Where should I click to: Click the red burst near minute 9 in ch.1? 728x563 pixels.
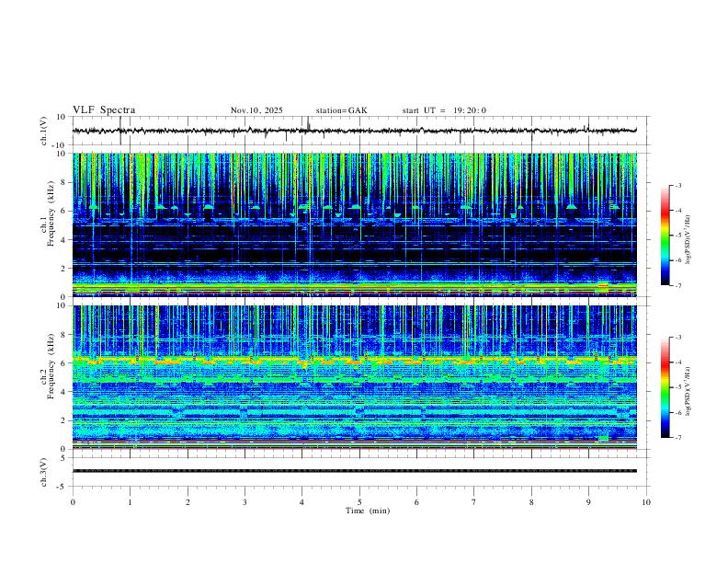pos(603,285)
